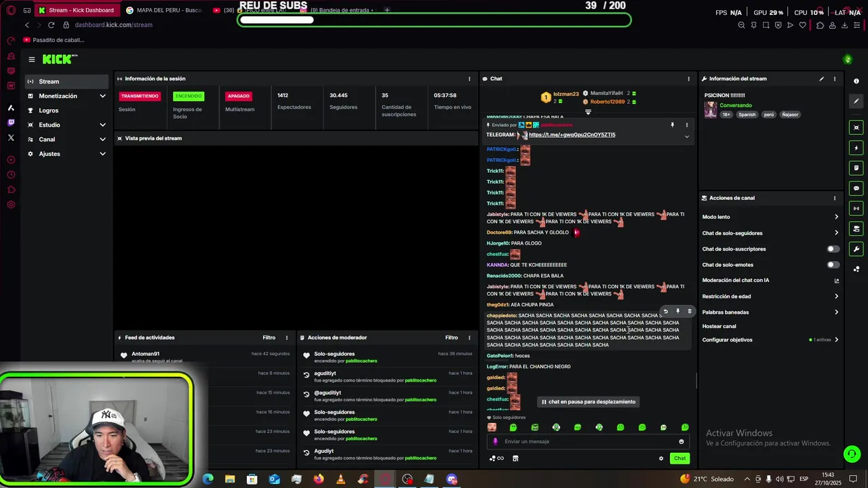Switch to the Stream - Kick Dashboard tab
868x488 pixels.
[76, 10]
